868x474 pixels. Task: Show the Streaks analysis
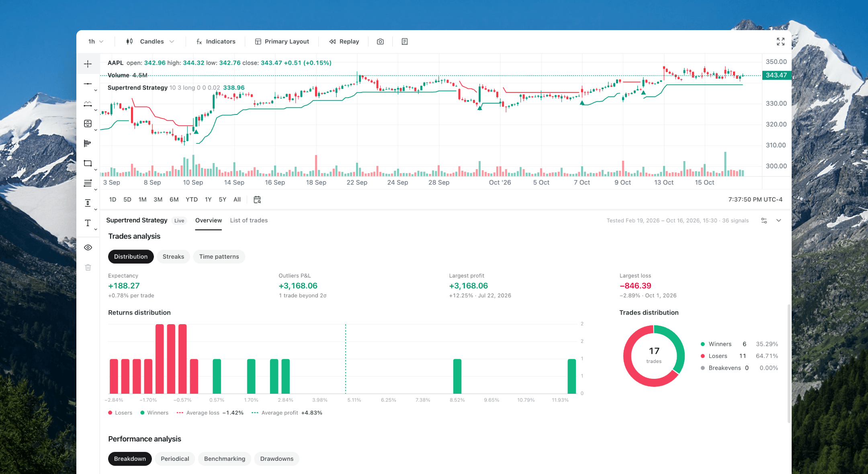pyautogui.click(x=173, y=257)
